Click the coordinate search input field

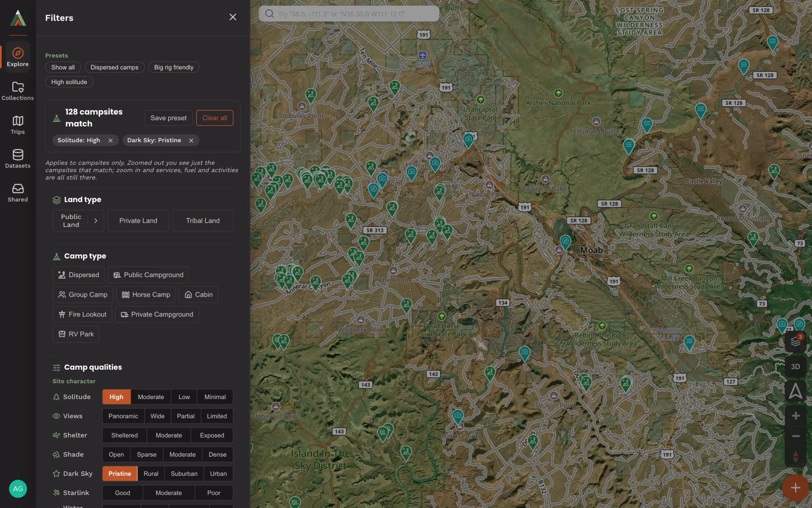point(349,14)
